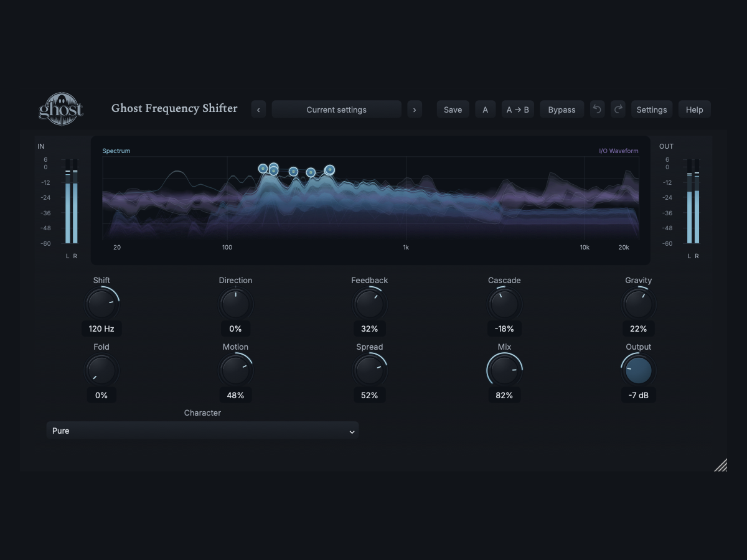This screenshot has height=560, width=747.
Task: Click the 20k frequency axis label
Action: click(x=624, y=248)
